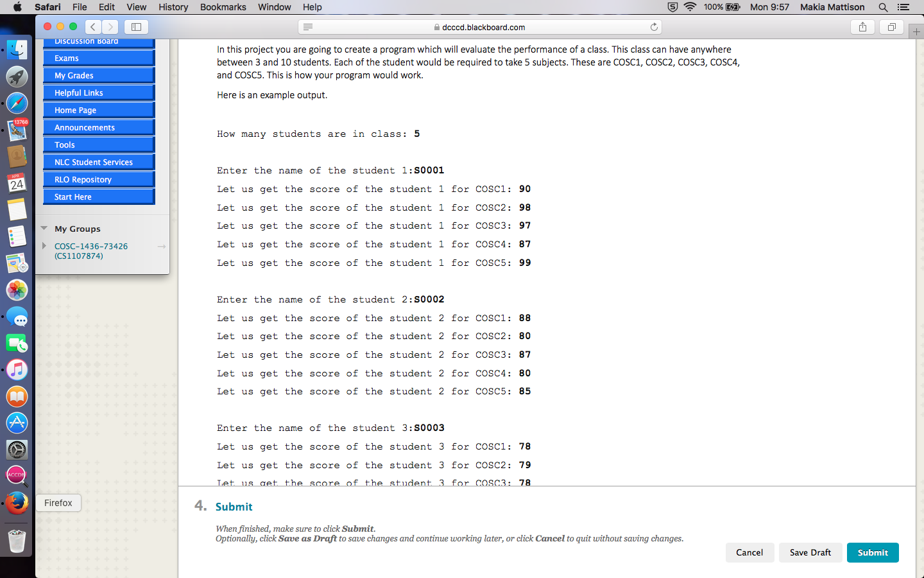Show all tabs overview icon
This screenshot has height=578, width=924.
pyautogui.click(x=891, y=27)
